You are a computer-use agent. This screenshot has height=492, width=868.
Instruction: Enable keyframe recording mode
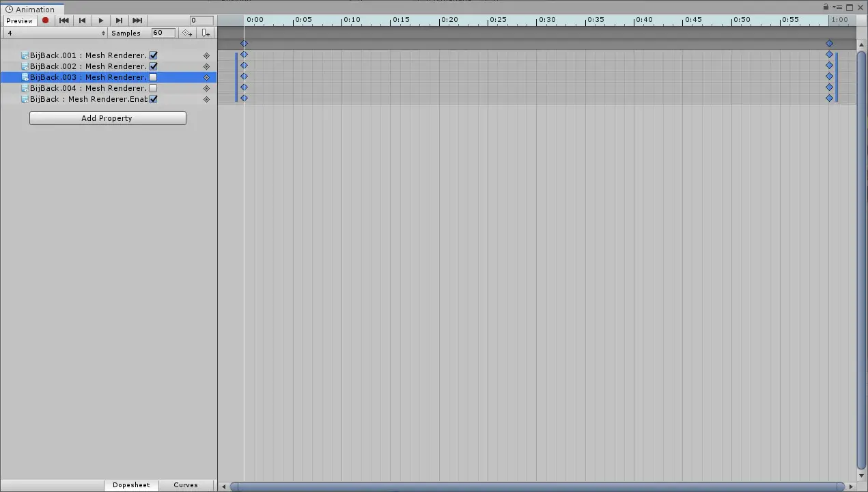(46, 20)
